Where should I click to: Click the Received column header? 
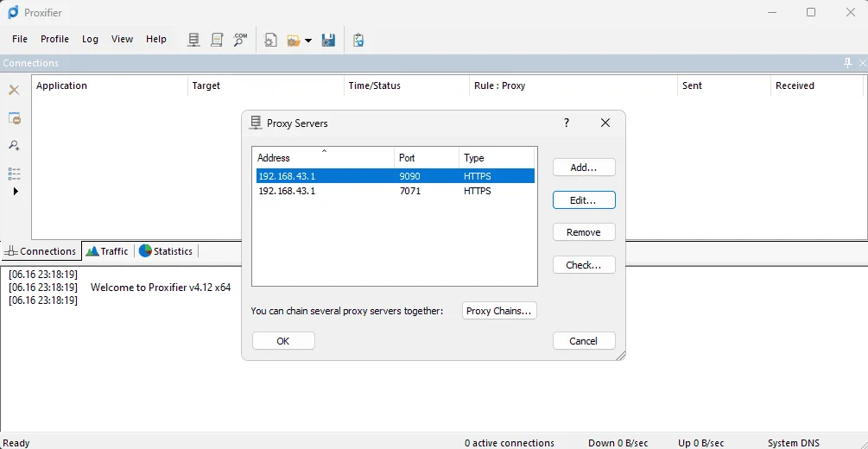(817, 85)
